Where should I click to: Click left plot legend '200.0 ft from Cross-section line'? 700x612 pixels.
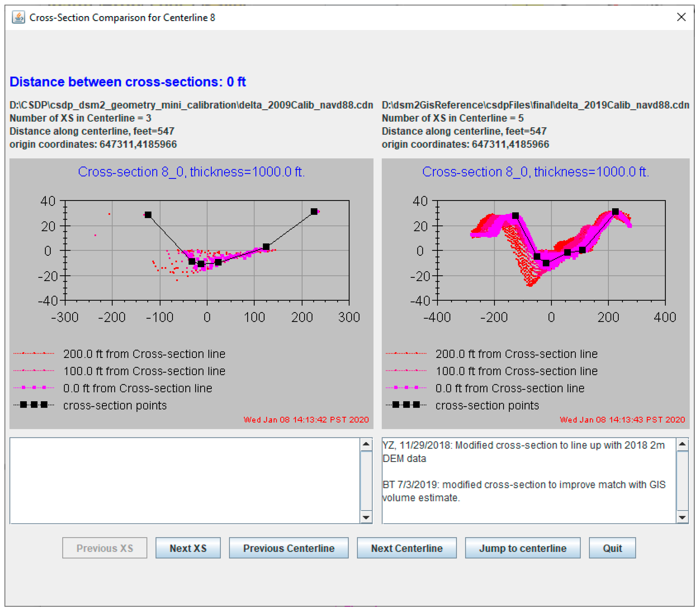[x=144, y=354]
